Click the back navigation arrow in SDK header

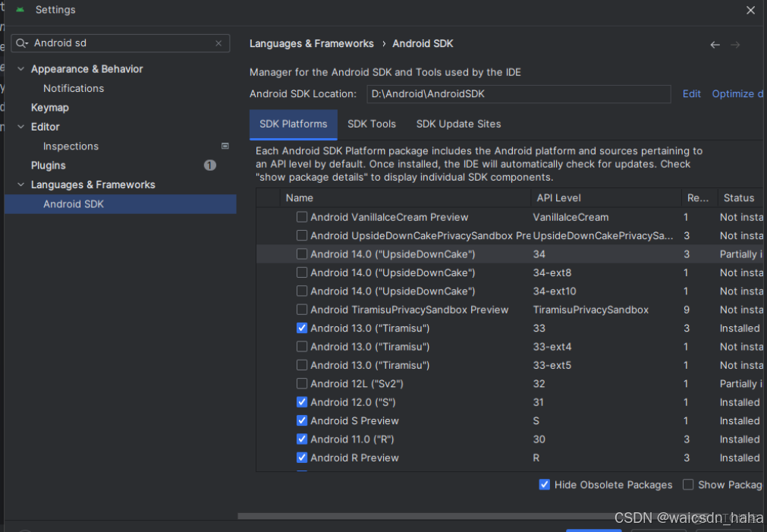click(714, 44)
